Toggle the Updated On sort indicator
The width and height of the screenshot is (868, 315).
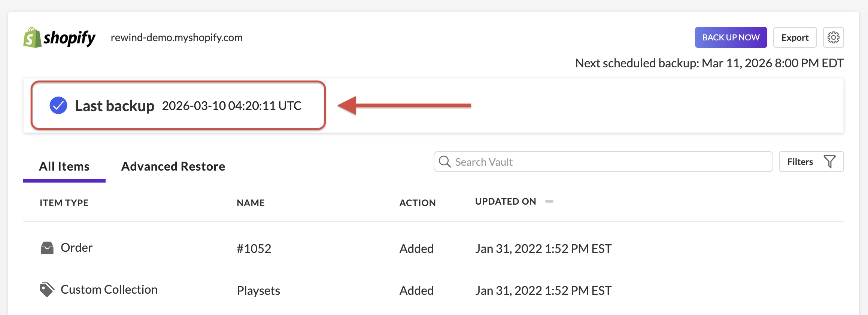[x=549, y=201]
